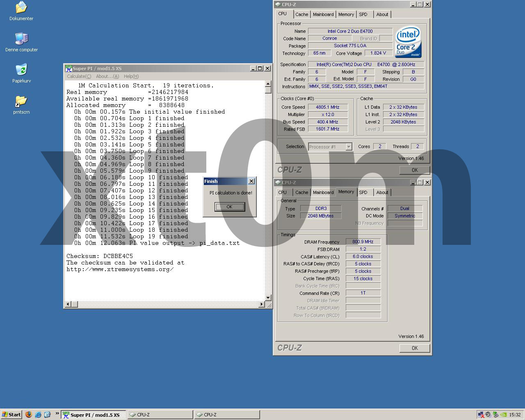Click the Super PI title bar icon
The height and width of the screenshot is (420, 525).
click(x=68, y=68)
